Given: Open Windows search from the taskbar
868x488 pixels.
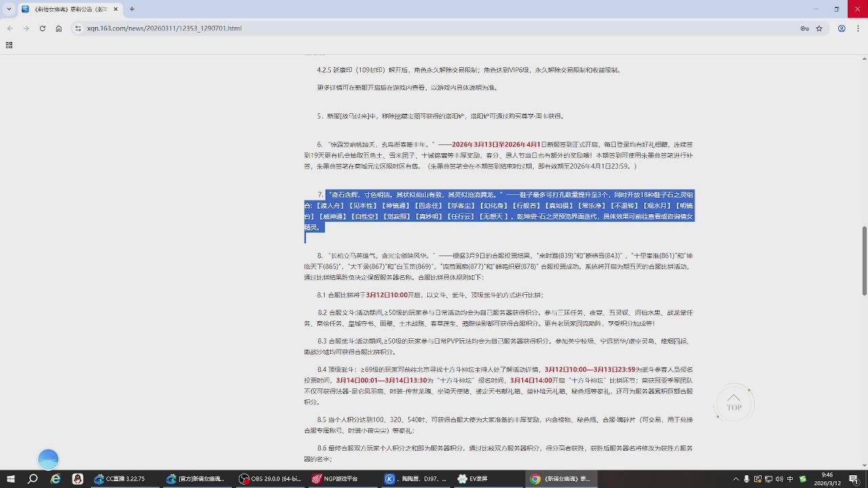Looking at the screenshot, I should click(33, 479).
